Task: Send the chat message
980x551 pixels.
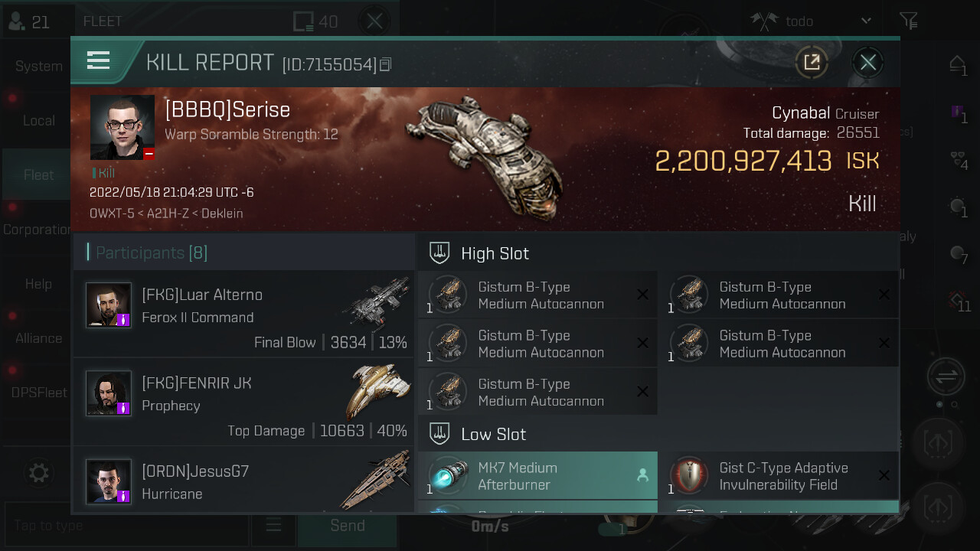Action: (x=348, y=525)
